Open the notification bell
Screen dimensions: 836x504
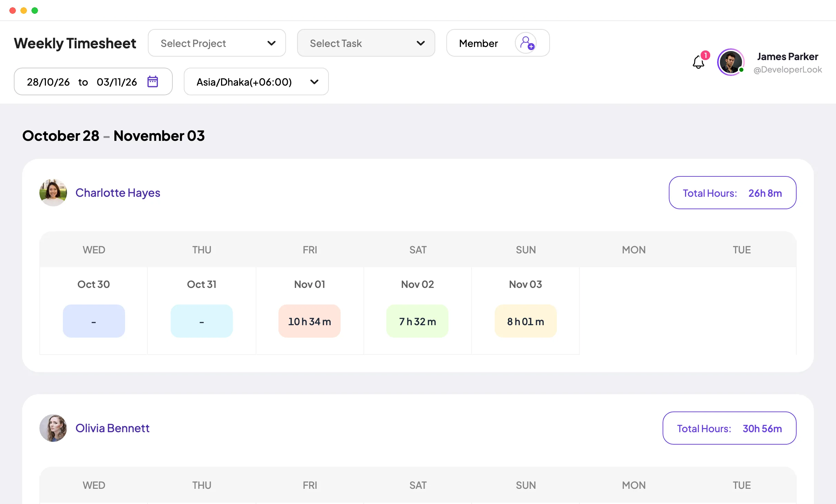tap(699, 62)
